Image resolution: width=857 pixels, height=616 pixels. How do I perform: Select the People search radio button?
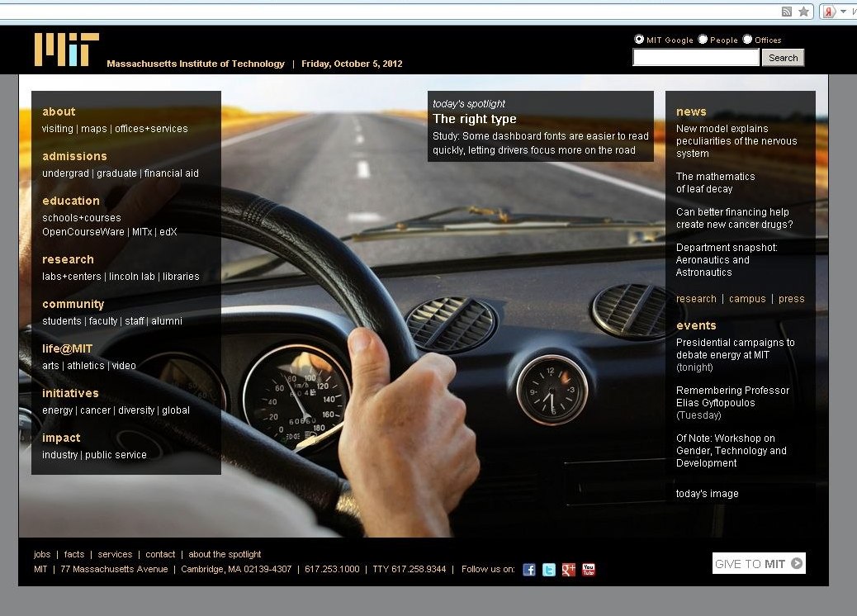(703, 40)
